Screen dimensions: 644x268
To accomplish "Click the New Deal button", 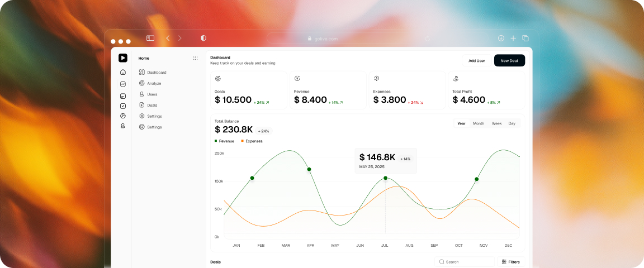I will 509,60.
